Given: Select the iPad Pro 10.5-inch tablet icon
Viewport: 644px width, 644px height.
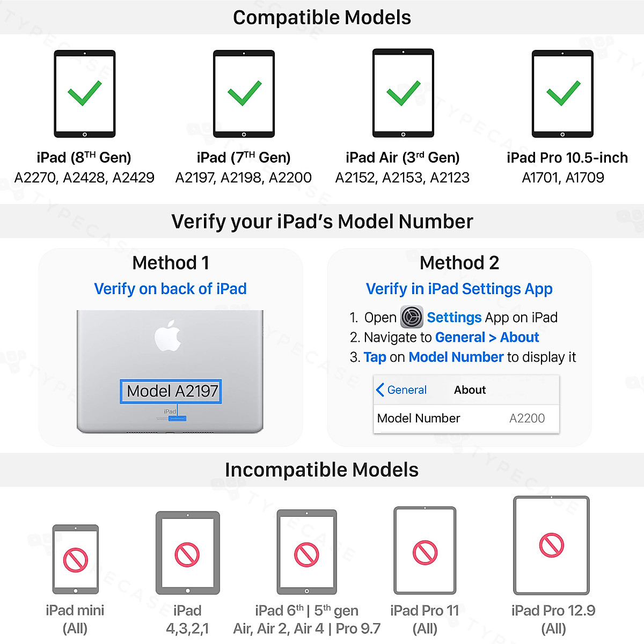Looking at the screenshot, I should (562, 94).
